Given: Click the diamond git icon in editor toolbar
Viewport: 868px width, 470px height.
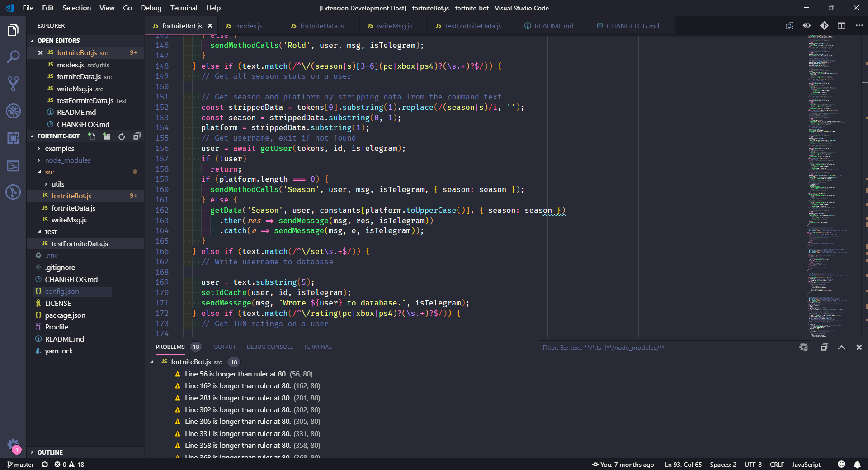Looking at the screenshot, I should pyautogui.click(x=824, y=26).
